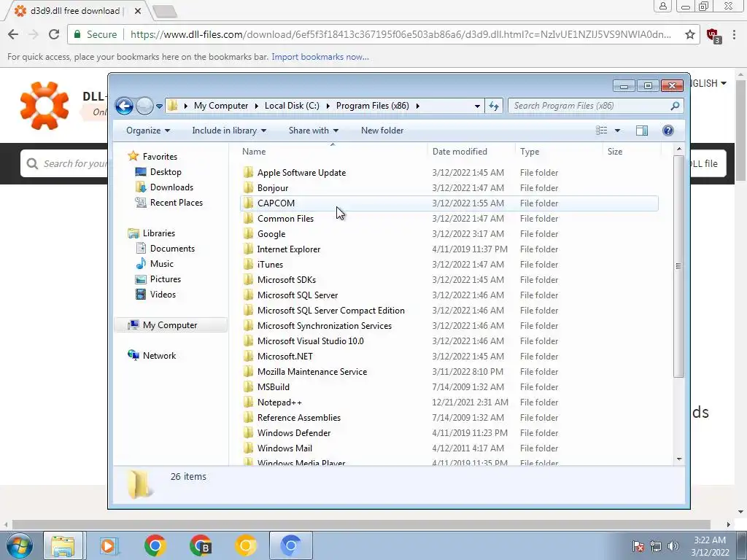Image resolution: width=747 pixels, height=560 pixels.
Task: Click the volume icon in the system tray
Action: pyautogui.click(x=673, y=546)
